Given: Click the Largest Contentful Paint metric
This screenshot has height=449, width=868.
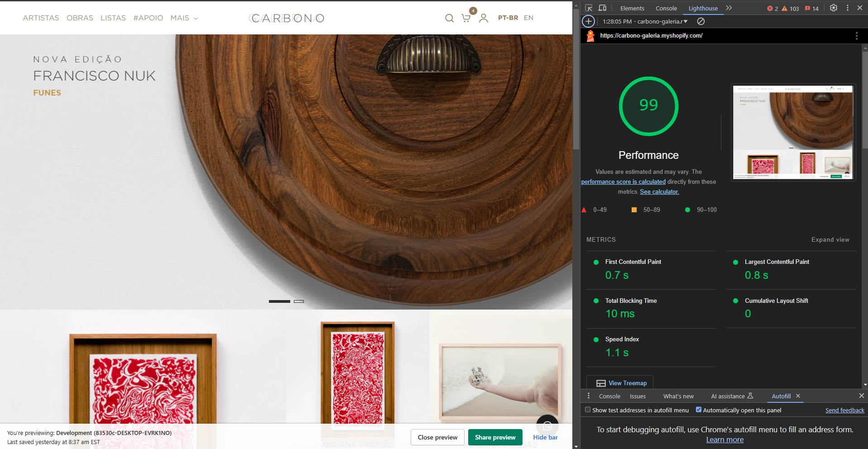Looking at the screenshot, I should (791, 270).
